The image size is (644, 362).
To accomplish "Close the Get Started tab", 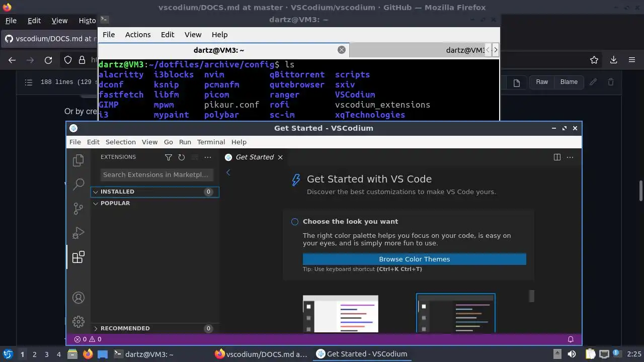I will coord(280,157).
